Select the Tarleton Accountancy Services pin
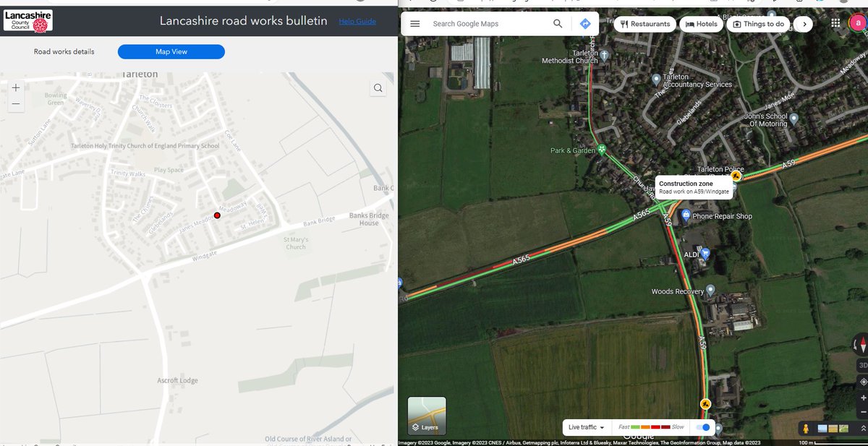The width and height of the screenshot is (868, 446). coord(656,80)
